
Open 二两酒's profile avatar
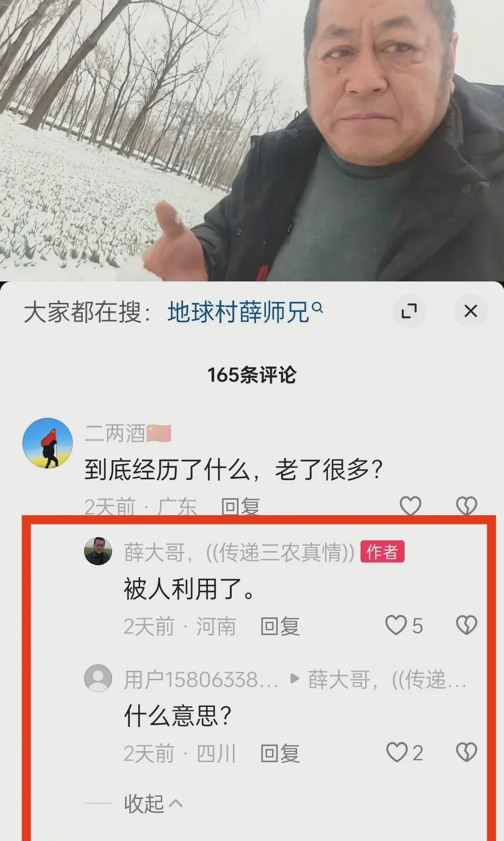(48, 443)
